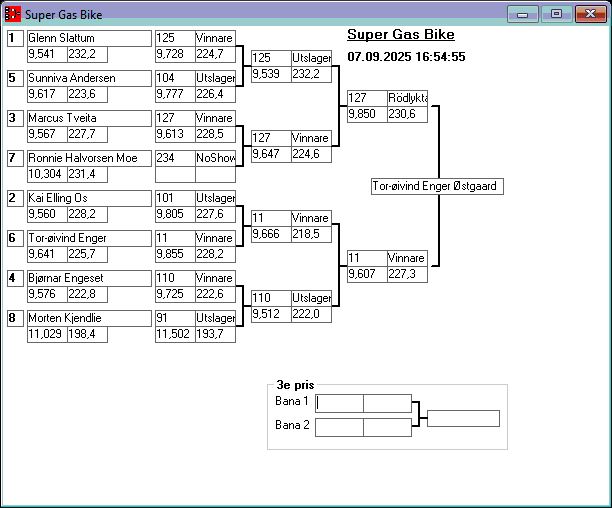Click the Rödlykta status cell

[x=407, y=98]
